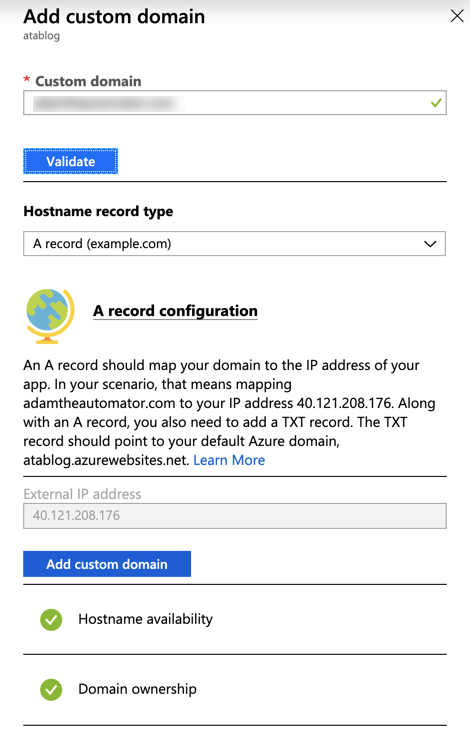470x738 pixels.
Task: Click the Custom domain input field
Action: coord(235,103)
